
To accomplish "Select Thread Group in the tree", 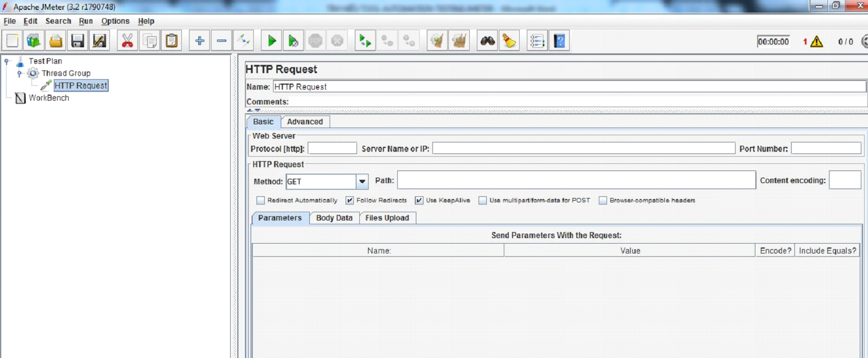I will pyautogui.click(x=66, y=73).
